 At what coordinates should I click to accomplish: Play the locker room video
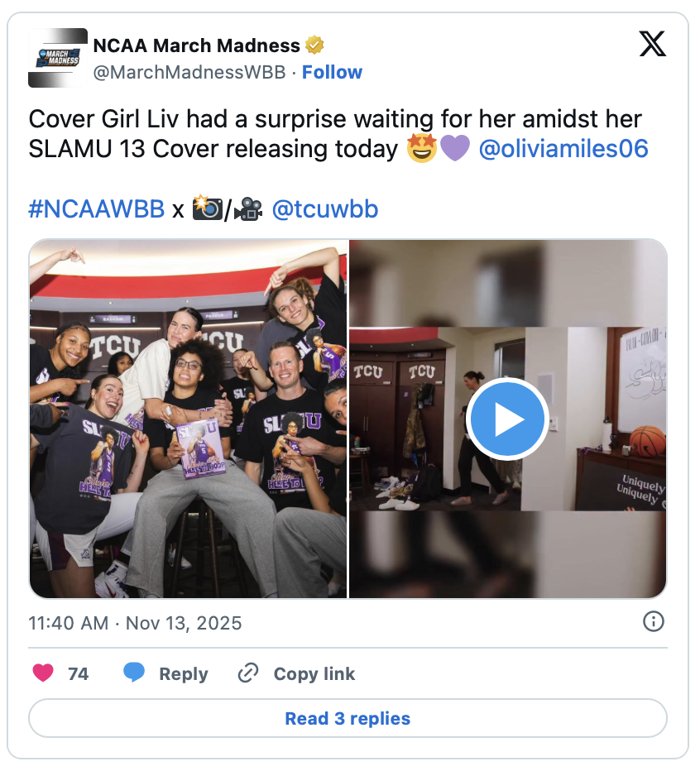[508, 419]
